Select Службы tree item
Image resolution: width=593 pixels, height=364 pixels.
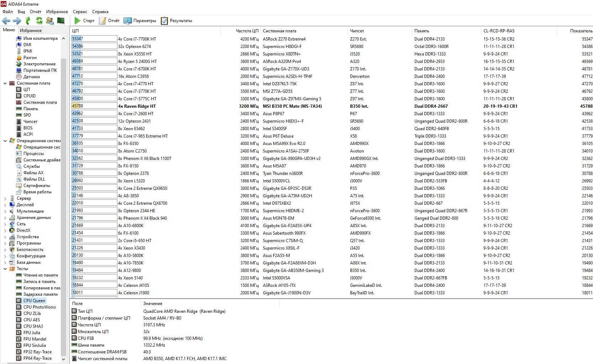click(31, 166)
